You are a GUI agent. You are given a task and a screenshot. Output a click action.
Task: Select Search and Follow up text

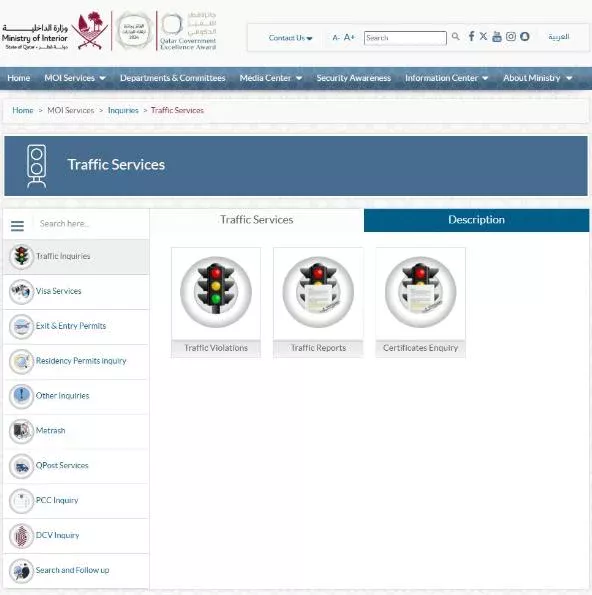click(72, 571)
